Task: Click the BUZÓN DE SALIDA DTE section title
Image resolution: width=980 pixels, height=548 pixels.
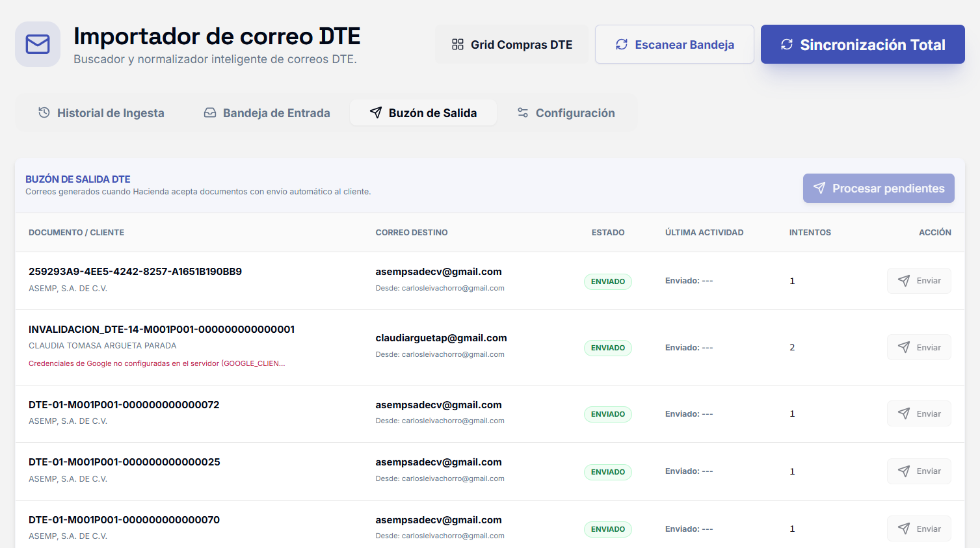Action: pyautogui.click(x=78, y=179)
